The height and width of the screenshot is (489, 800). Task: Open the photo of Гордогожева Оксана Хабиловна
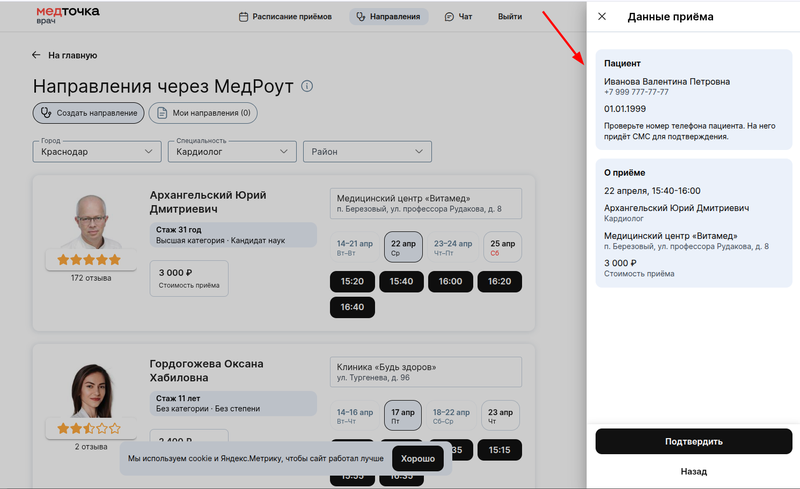tap(91, 390)
